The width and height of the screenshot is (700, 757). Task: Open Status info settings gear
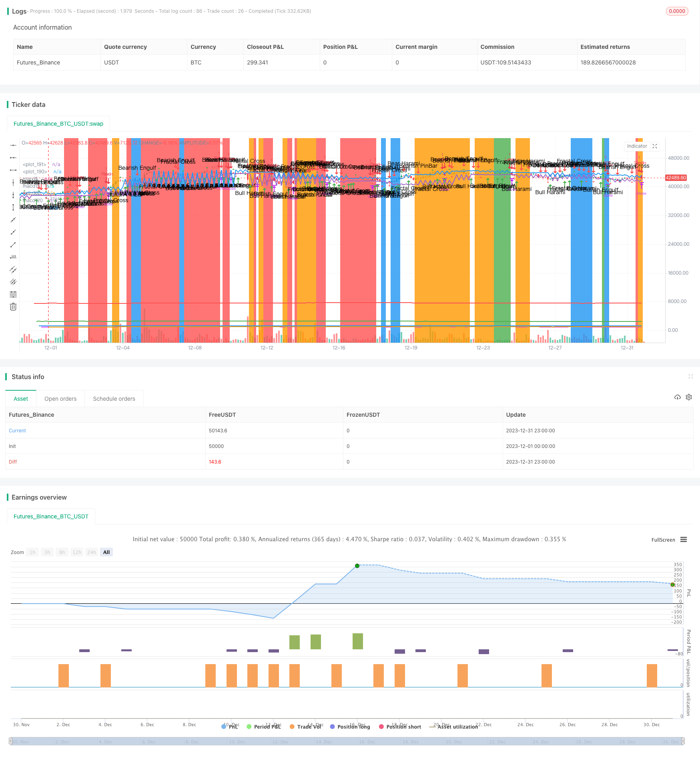[x=689, y=397]
